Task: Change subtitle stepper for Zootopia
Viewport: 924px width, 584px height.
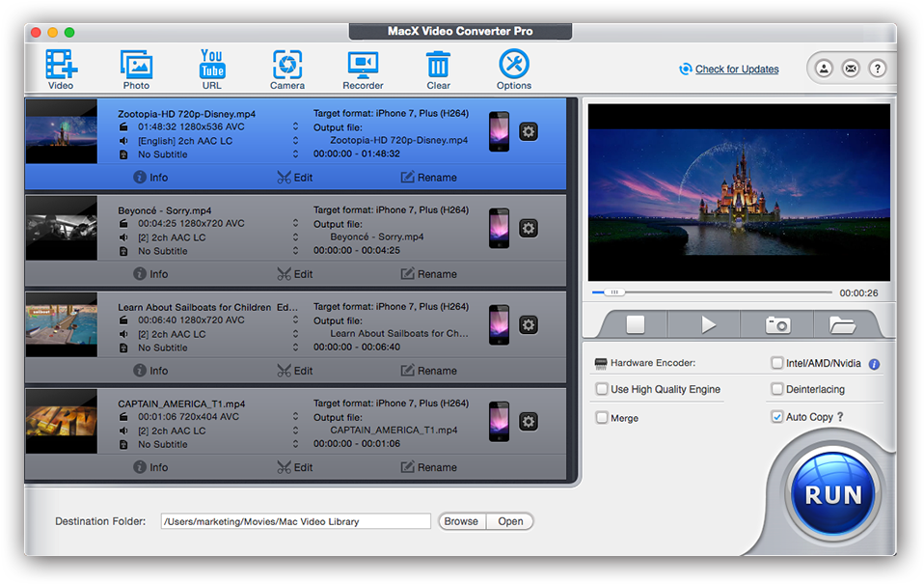Action: coord(295,154)
